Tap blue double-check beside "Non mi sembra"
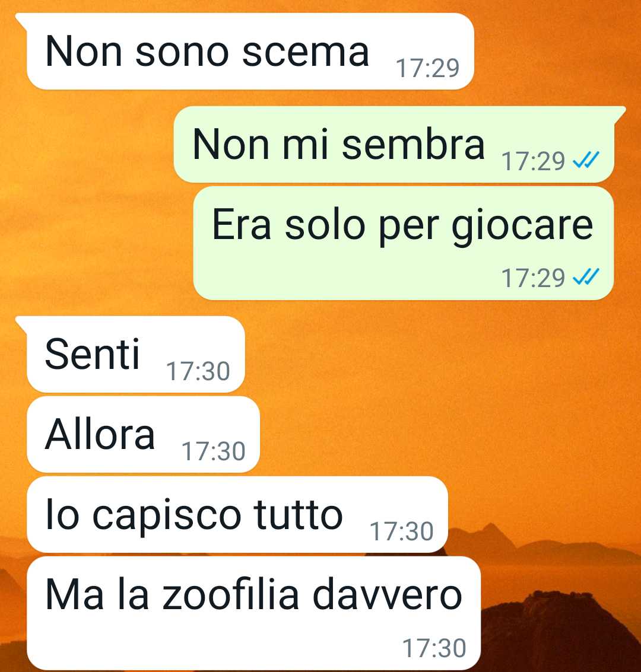The height and width of the screenshot is (672, 641). (586, 161)
